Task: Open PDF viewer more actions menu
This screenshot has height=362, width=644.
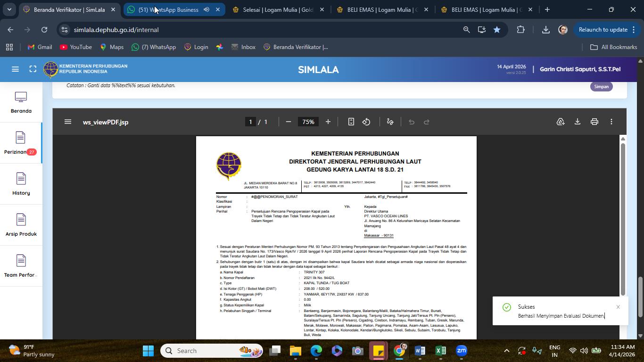Action: coord(611,122)
